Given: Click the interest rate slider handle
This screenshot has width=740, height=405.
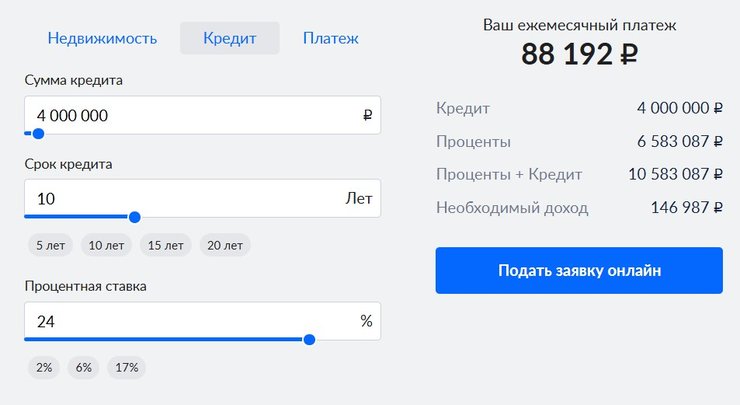Looking at the screenshot, I should tap(309, 340).
